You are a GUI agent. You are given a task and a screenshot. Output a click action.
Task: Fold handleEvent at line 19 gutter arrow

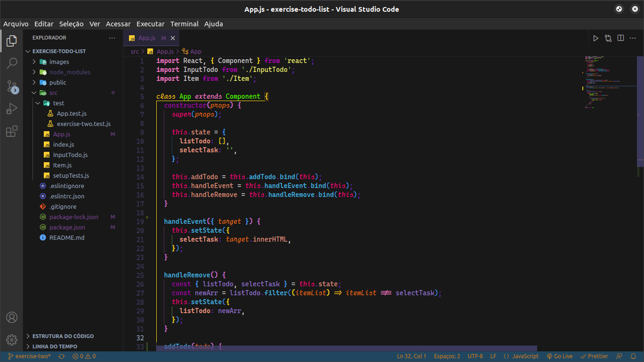pyautogui.click(x=147, y=218)
